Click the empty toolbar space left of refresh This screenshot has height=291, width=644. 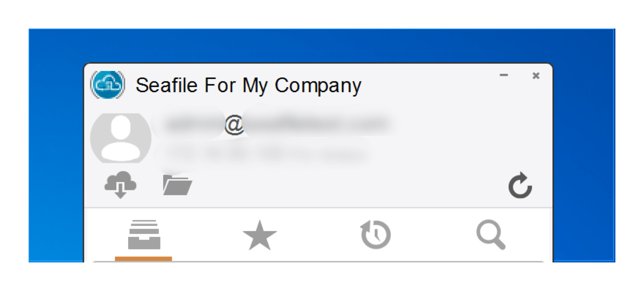349,185
